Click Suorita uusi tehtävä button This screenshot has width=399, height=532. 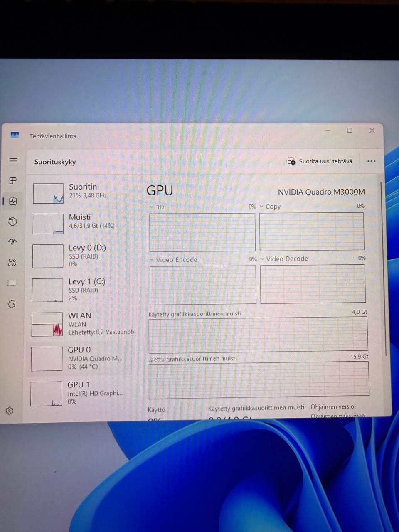click(x=320, y=161)
